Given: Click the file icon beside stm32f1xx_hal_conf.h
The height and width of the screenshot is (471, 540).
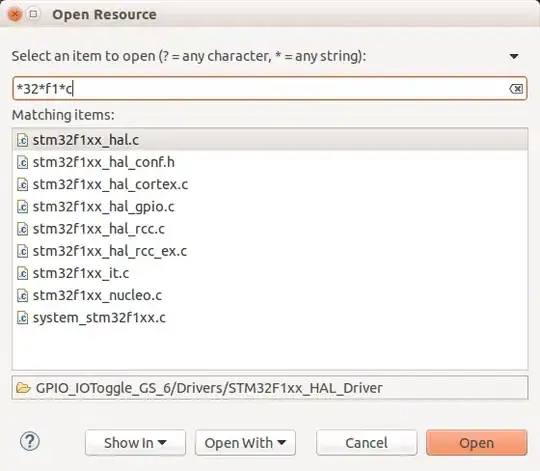Looking at the screenshot, I should tap(23, 162).
